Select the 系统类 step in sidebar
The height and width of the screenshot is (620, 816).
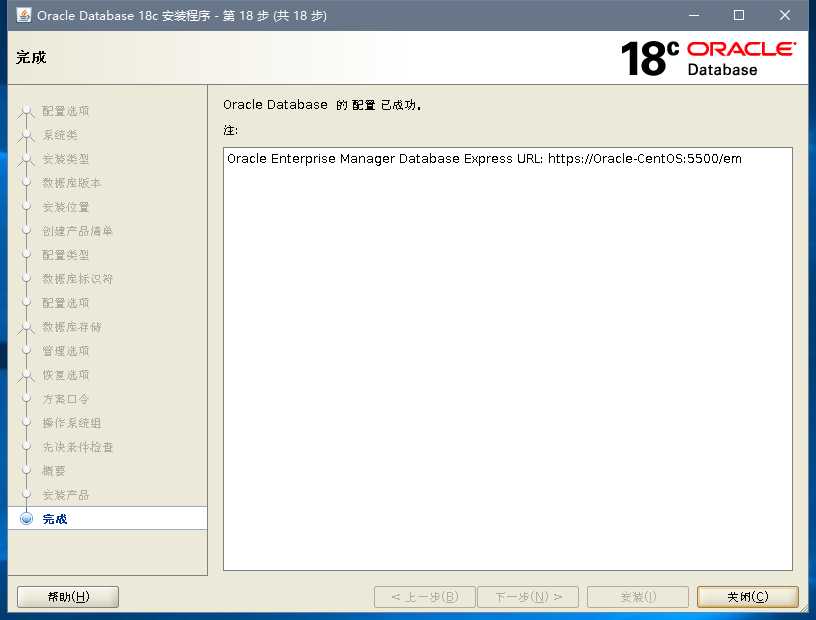coord(60,135)
